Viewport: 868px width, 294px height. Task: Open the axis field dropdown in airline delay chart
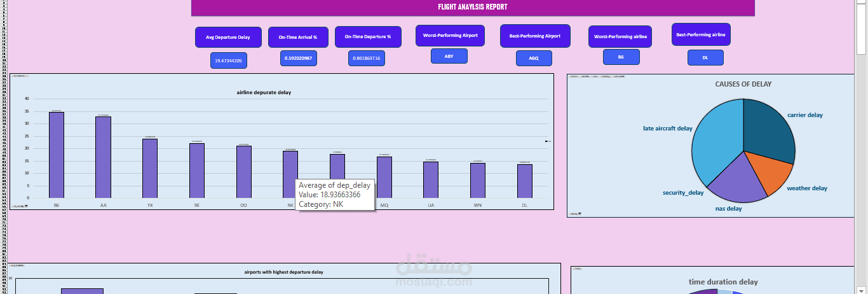click(x=19, y=206)
